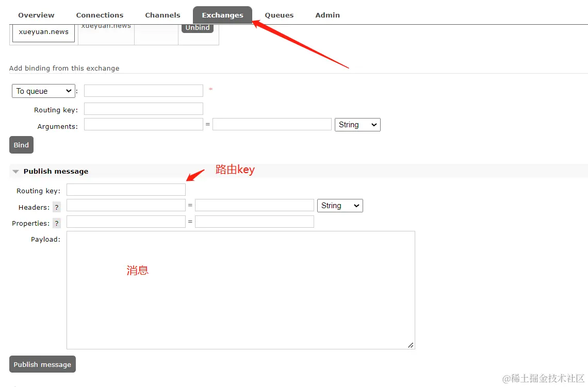Viewport: 588px width, 387px height.
Task: Click the Headers name input field
Action: click(126, 205)
